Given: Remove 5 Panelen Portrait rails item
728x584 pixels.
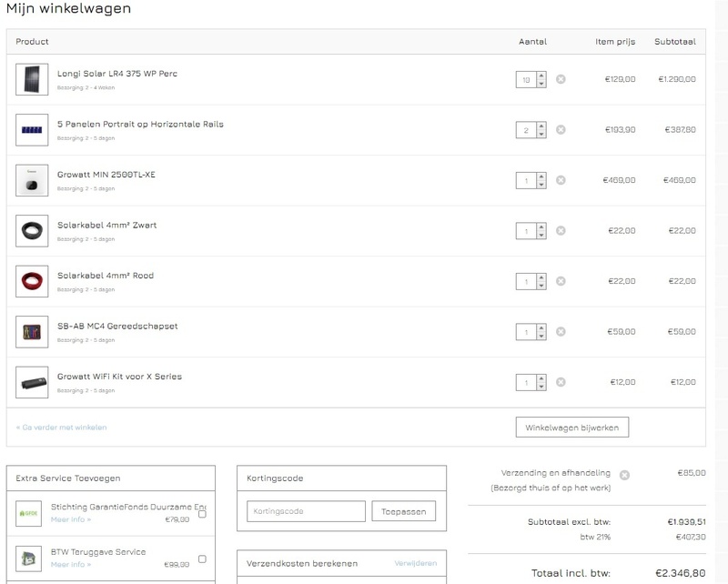Looking at the screenshot, I should tap(561, 130).
